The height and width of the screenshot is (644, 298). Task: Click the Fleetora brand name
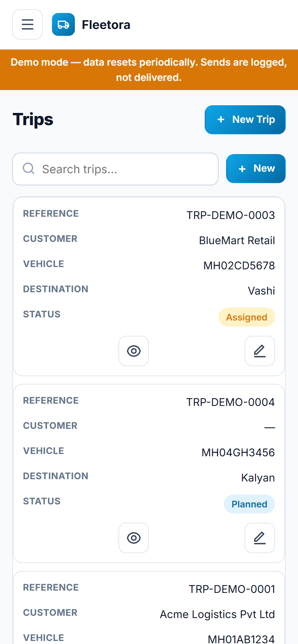coord(106,25)
